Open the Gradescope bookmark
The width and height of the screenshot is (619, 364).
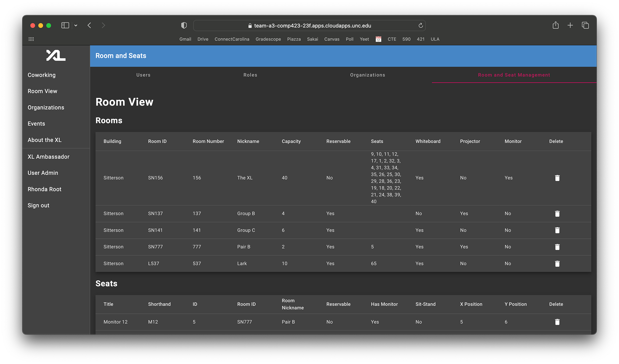pos(268,39)
